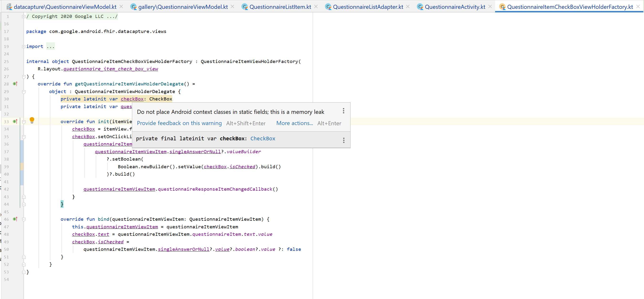Click the overriding-method gutter icon at line 46

15,219
